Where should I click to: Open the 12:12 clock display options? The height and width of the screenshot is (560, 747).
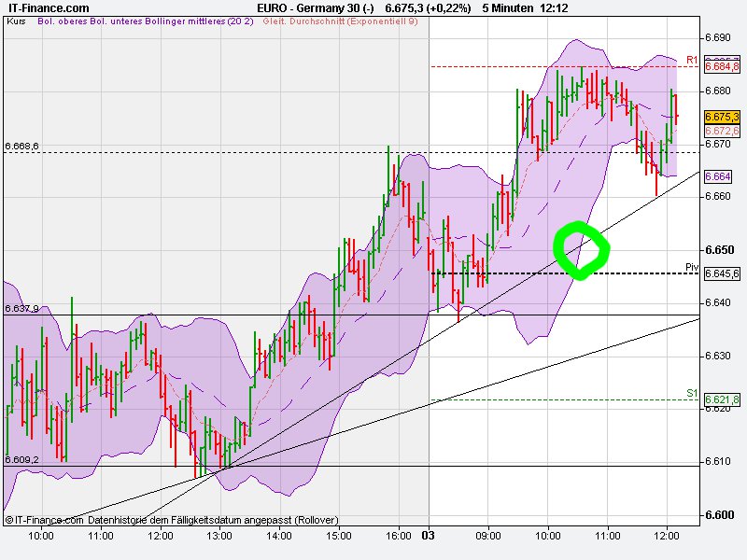(x=557, y=8)
